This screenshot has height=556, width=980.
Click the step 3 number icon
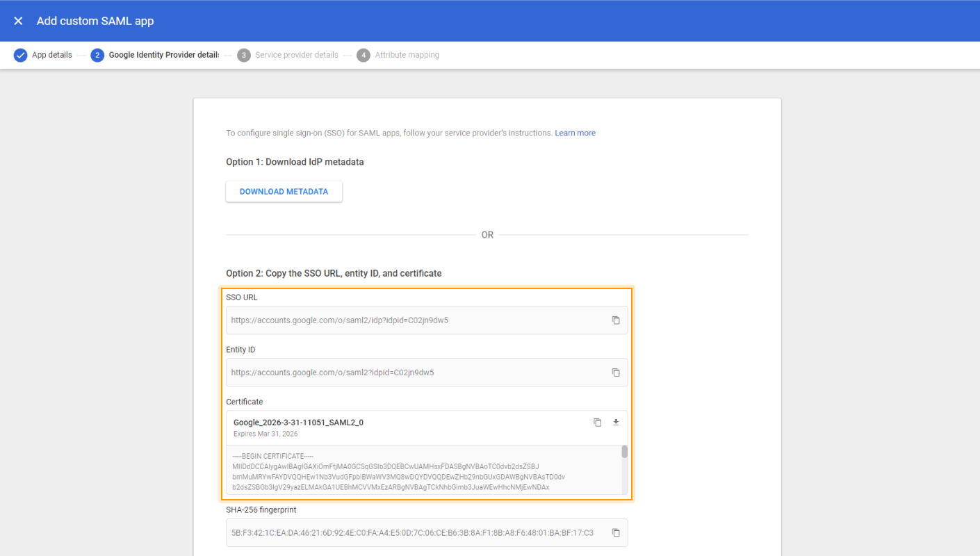[244, 55]
